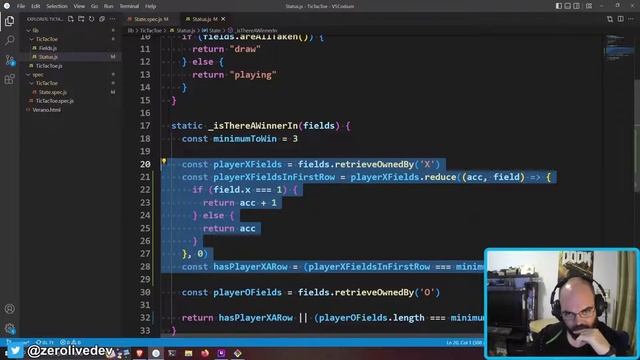Open View menu

coord(79,6)
